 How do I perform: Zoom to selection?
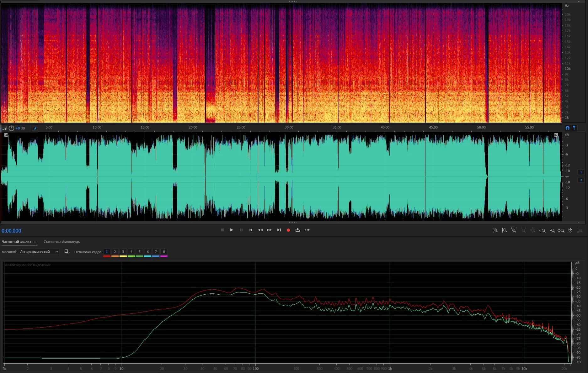coord(561,230)
